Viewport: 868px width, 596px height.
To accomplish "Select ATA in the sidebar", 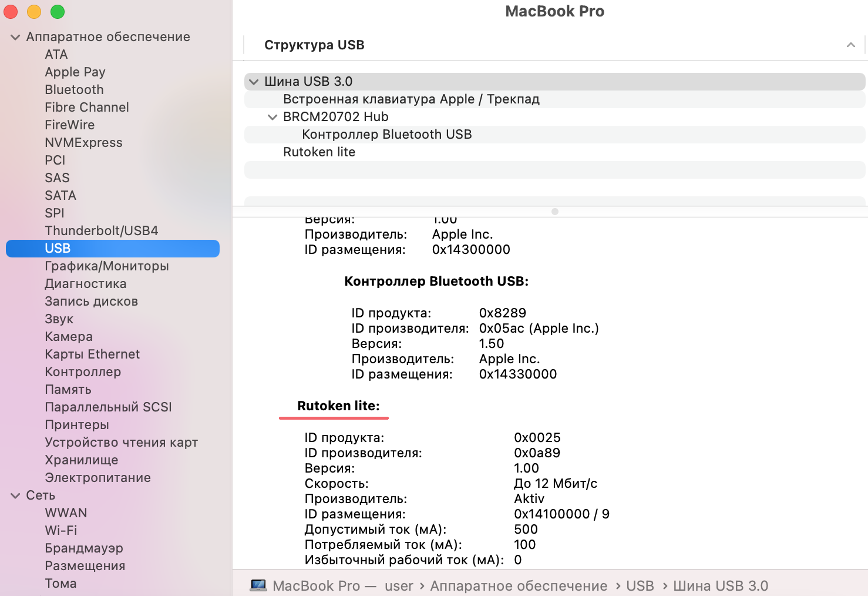I will click(56, 55).
